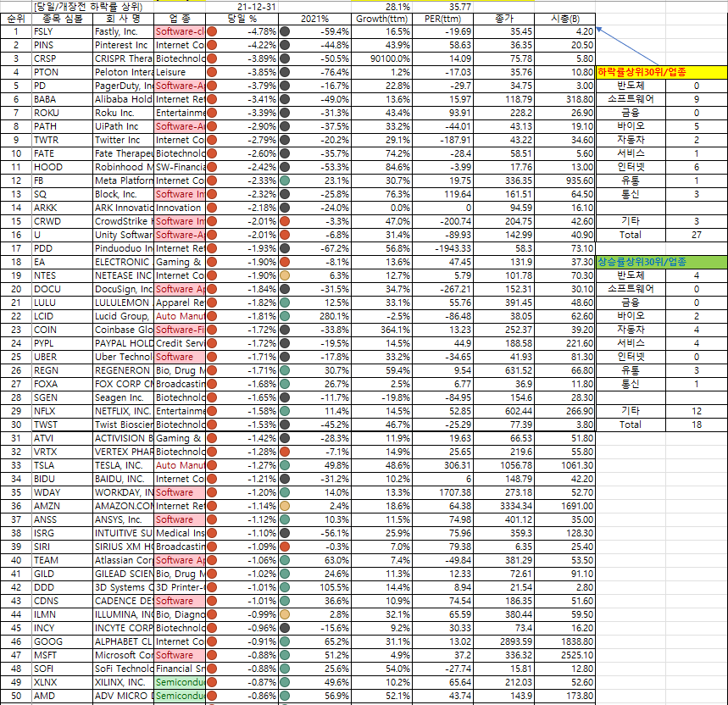This screenshot has height=705, width=728.
Task: Click the 1707.38 PER value for WDAY
Action: tap(443, 492)
